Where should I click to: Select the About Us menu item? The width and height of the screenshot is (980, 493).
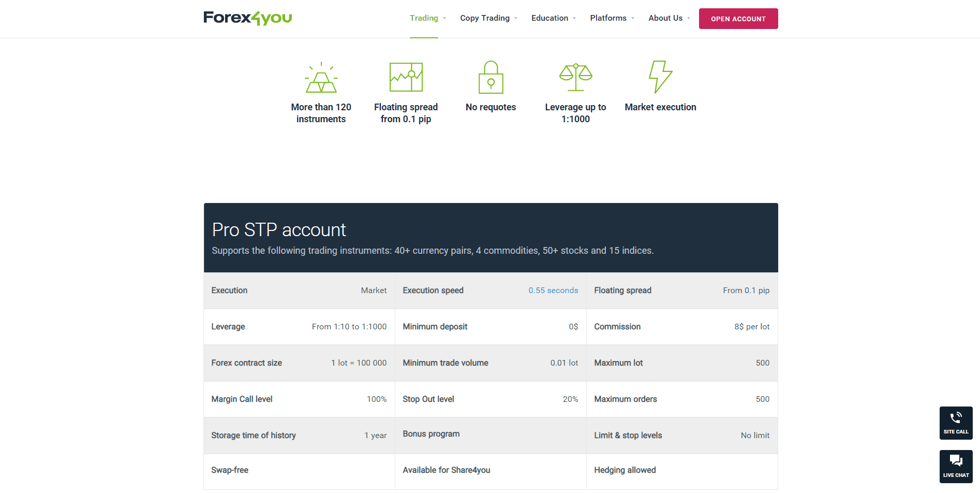[x=665, y=18]
